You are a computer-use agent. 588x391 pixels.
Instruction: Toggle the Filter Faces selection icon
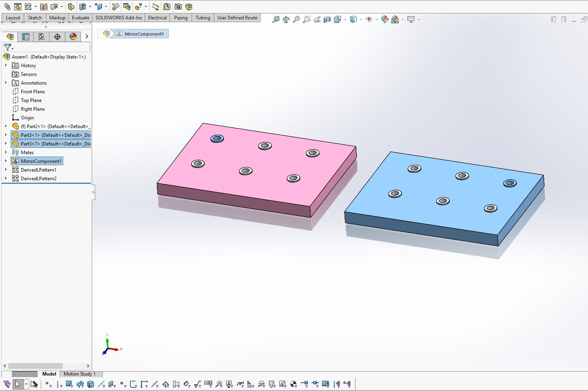tap(69, 384)
